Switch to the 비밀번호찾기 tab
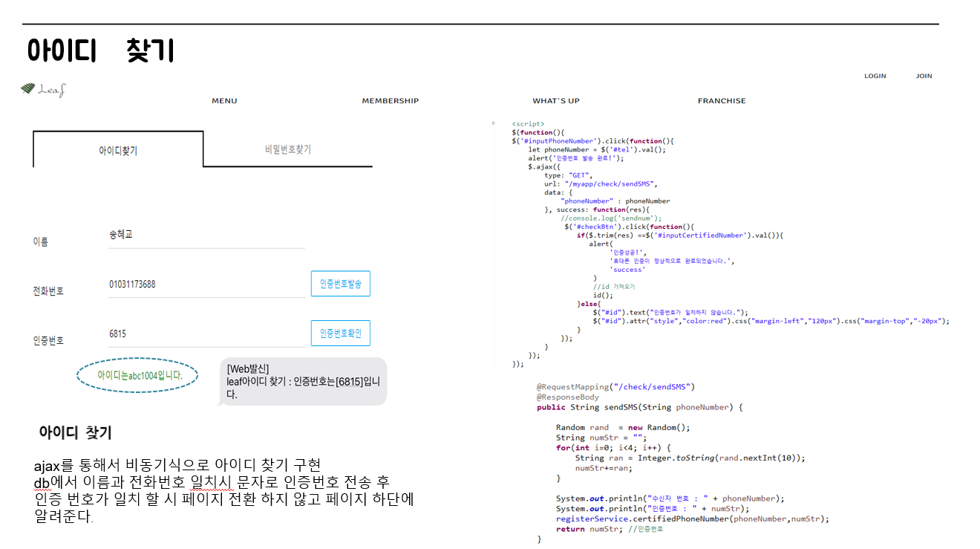This screenshot has width=980, height=549. tap(288, 149)
